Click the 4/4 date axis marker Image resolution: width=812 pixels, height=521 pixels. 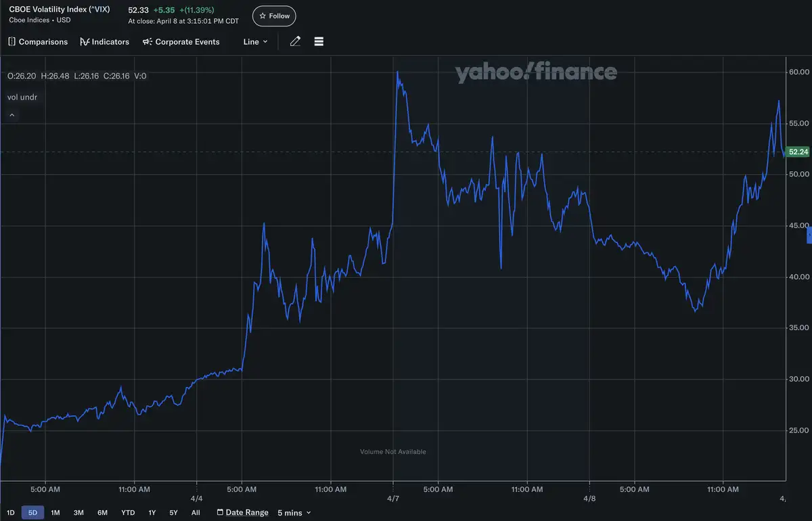click(197, 497)
